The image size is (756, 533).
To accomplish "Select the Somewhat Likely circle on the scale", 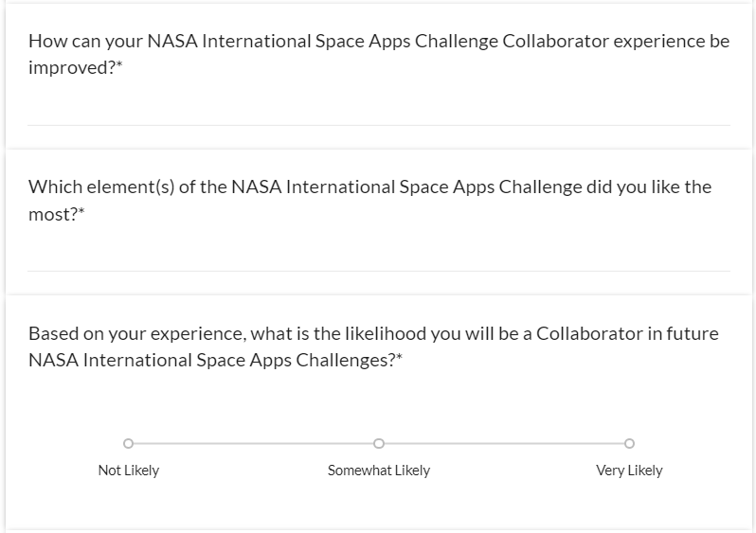I will click(379, 442).
